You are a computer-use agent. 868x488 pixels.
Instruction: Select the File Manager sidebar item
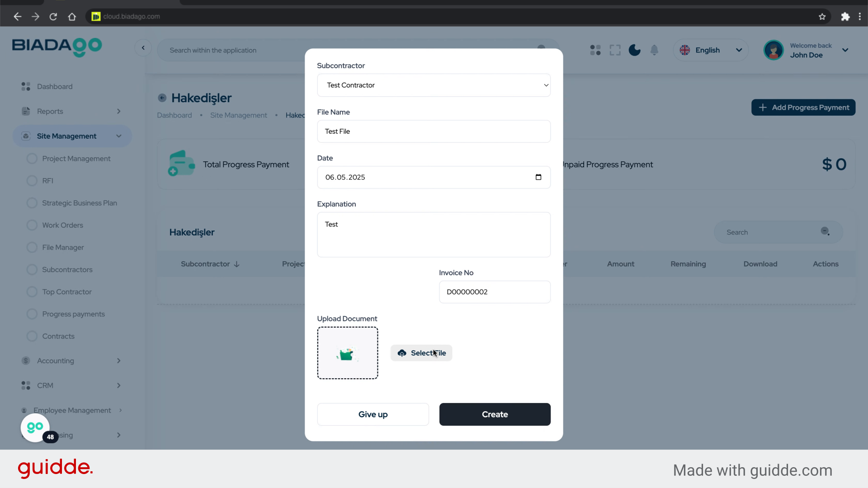coord(63,248)
